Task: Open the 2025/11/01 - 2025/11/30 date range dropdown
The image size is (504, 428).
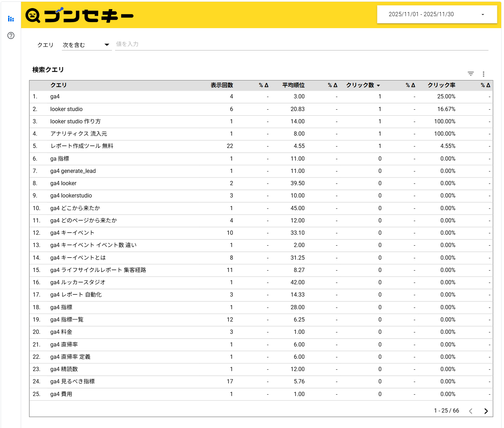Action: pyautogui.click(x=437, y=14)
